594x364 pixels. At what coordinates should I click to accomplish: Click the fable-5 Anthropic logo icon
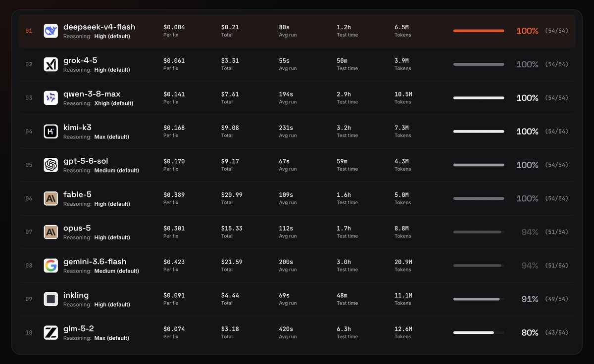tap(50, 198)
